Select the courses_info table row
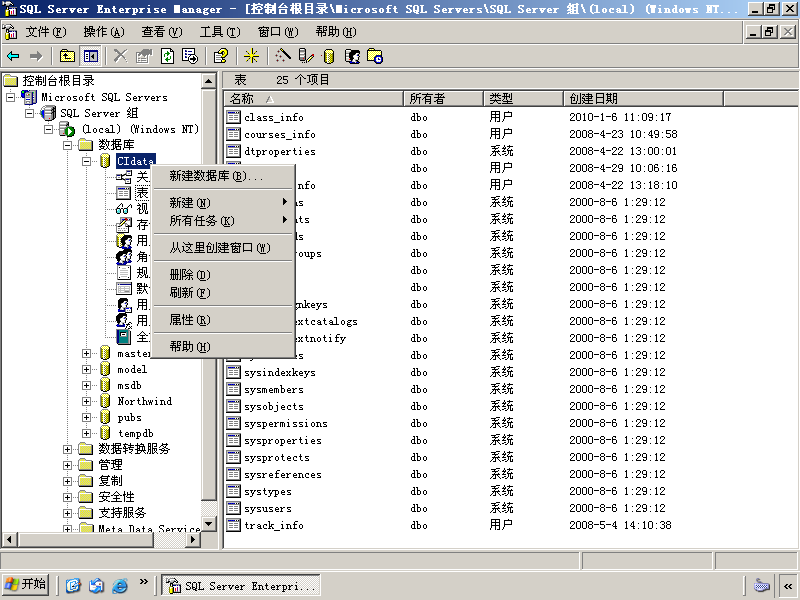 (280, 135)
